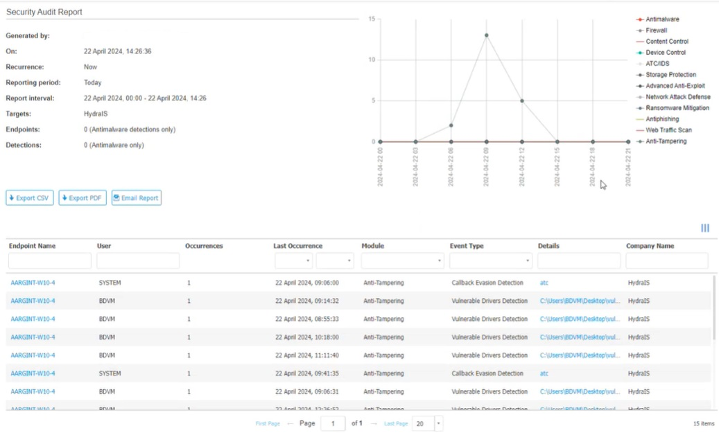Click the Export CSV button

coord(30,198)
